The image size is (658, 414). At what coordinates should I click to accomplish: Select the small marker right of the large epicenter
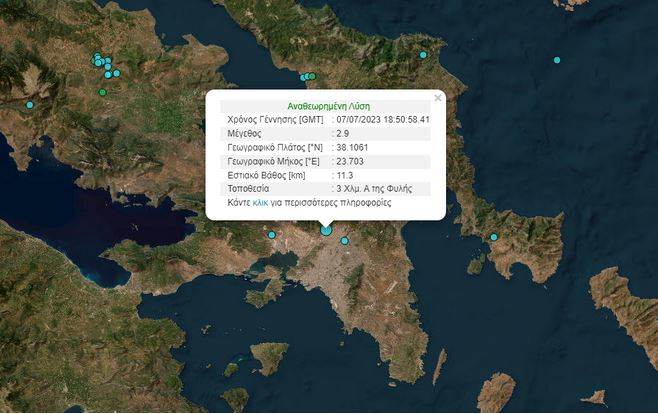click(x=343, y=240)
